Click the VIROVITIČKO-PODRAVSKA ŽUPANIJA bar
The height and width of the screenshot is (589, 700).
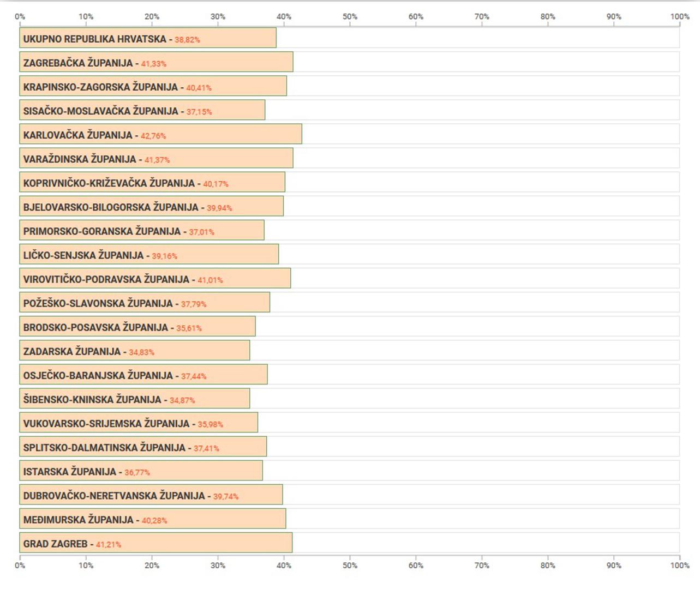pyautogui.click(x=155, y=278)
